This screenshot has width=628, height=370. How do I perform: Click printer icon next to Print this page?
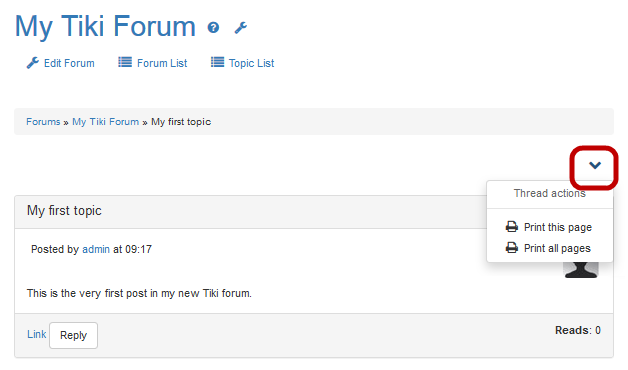point(511,227)
